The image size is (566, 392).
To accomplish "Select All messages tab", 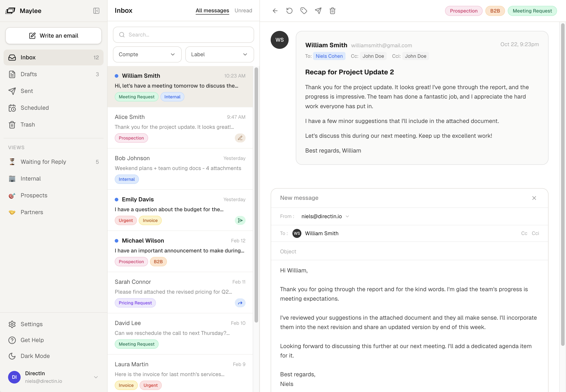I will click(x=212, y=11).
